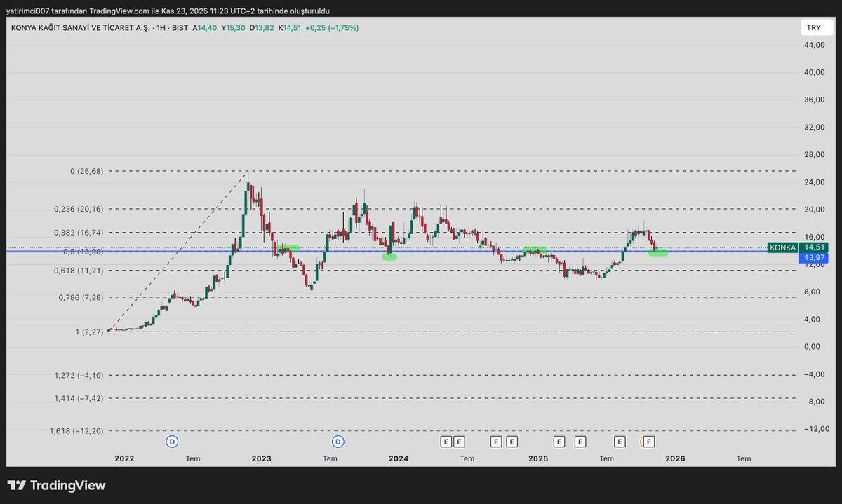Select the blue 13,97 price label
This screenshot has width=842, height=504.
point(814,259)
